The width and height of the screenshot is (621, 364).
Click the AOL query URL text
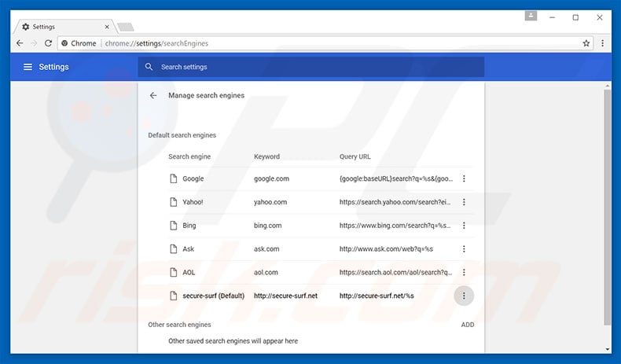coord(395,272)
